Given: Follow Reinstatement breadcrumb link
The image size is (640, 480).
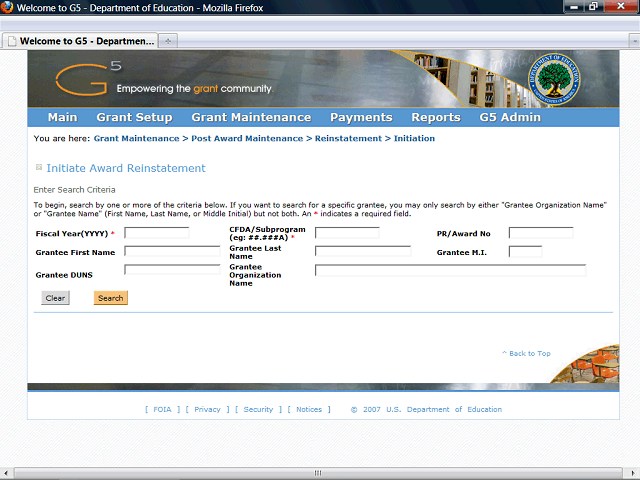Looking at the screenshot, I should (348, 138).
